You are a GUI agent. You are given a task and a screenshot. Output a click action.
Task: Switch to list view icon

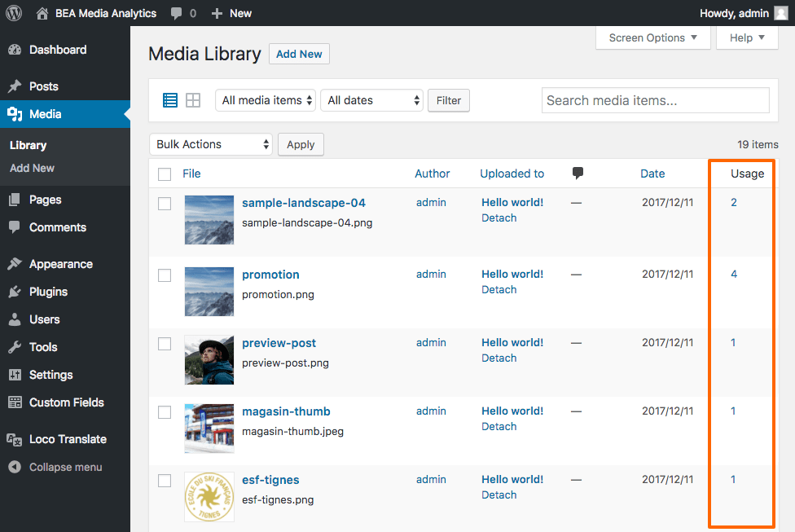point(170,100)
